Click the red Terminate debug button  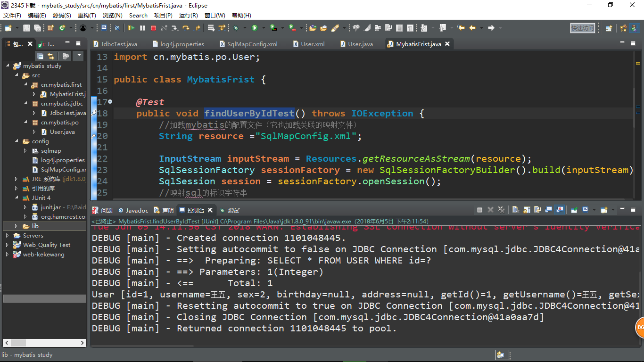[x=153, y=28]
